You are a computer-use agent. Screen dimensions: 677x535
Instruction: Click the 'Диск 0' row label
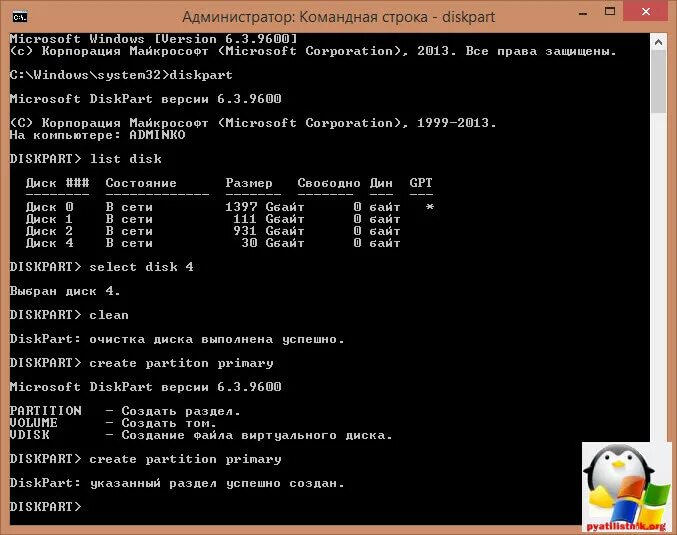tap(50, 207)
